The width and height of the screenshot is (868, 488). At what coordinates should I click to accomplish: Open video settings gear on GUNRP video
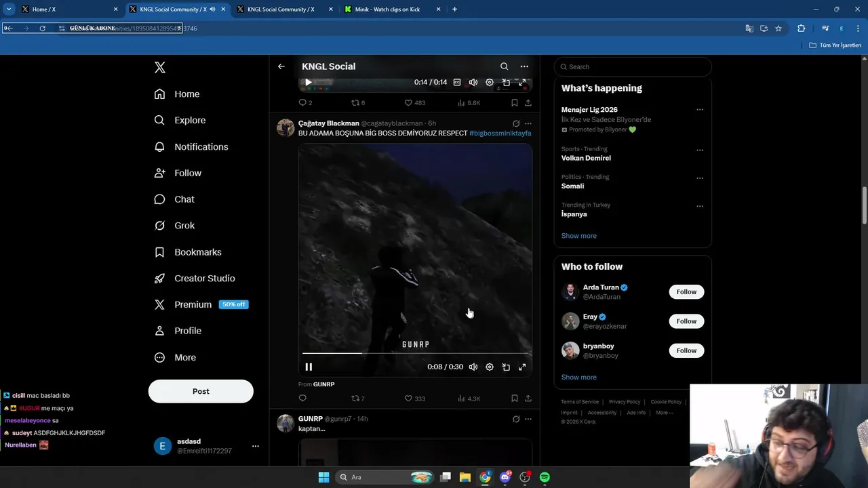[x=490, y=367]
